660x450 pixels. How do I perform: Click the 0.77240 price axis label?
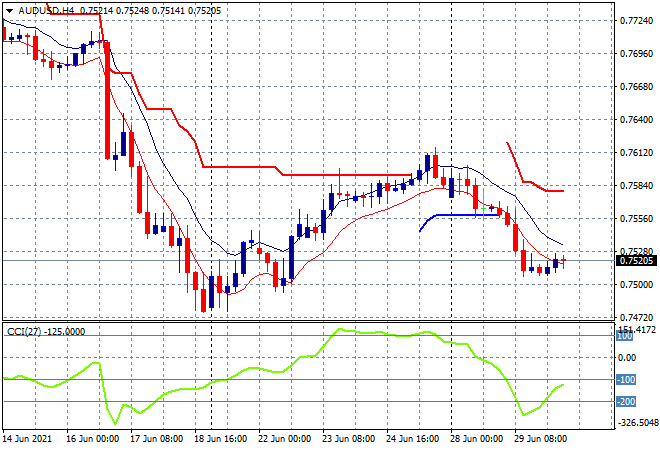[x=637, y=21]
